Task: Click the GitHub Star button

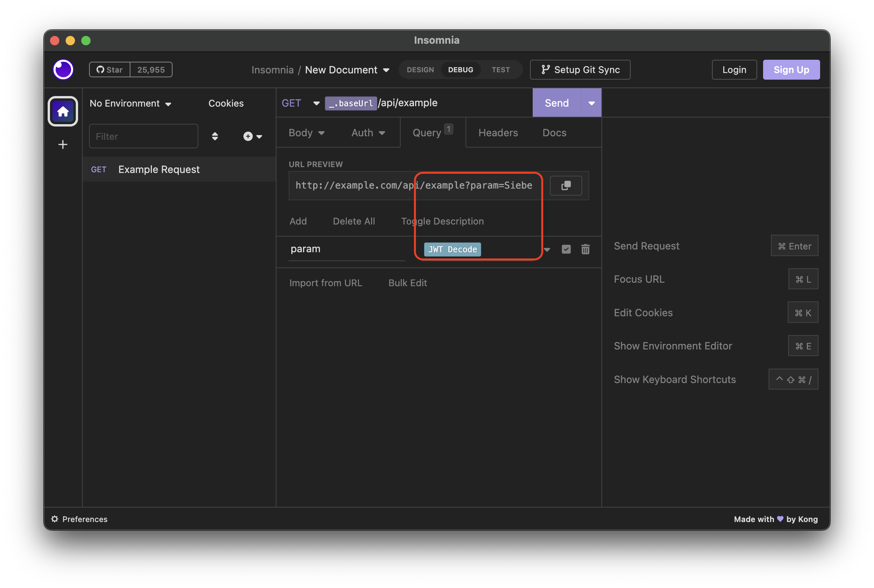Action: [110, 69]
